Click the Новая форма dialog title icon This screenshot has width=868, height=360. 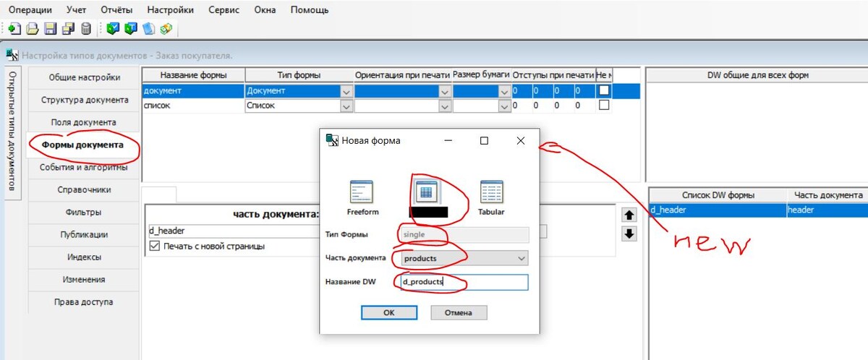pos(332,140)
